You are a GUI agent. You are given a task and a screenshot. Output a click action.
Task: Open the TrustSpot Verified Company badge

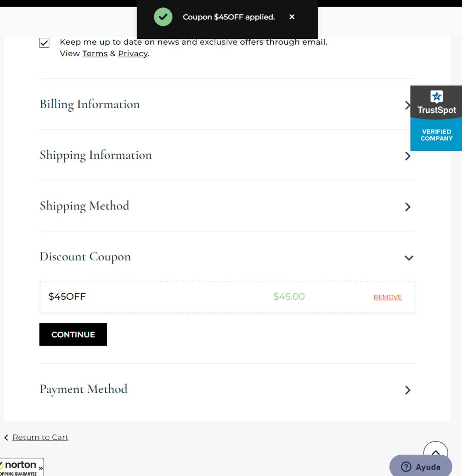click(x=436, y=118)
